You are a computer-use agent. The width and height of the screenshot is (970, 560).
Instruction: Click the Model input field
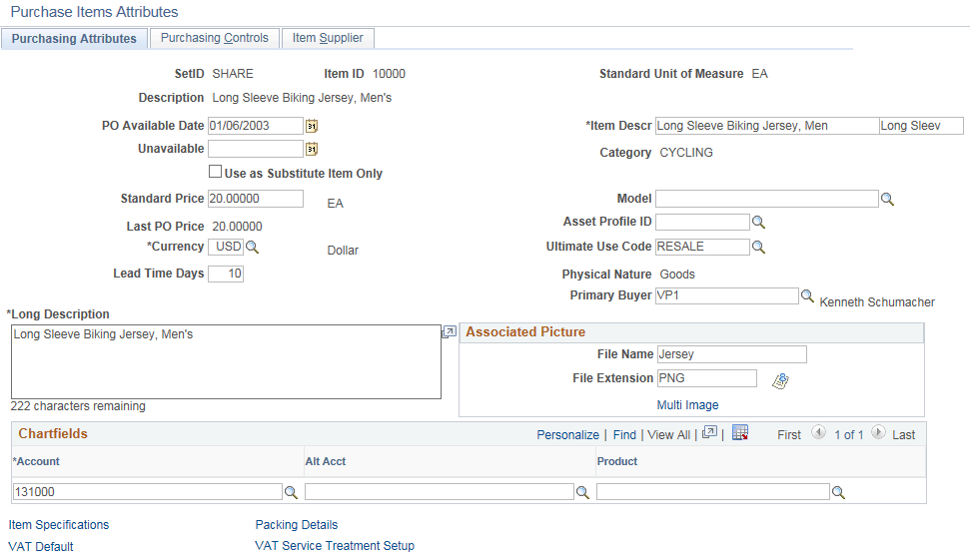point(767,199)
